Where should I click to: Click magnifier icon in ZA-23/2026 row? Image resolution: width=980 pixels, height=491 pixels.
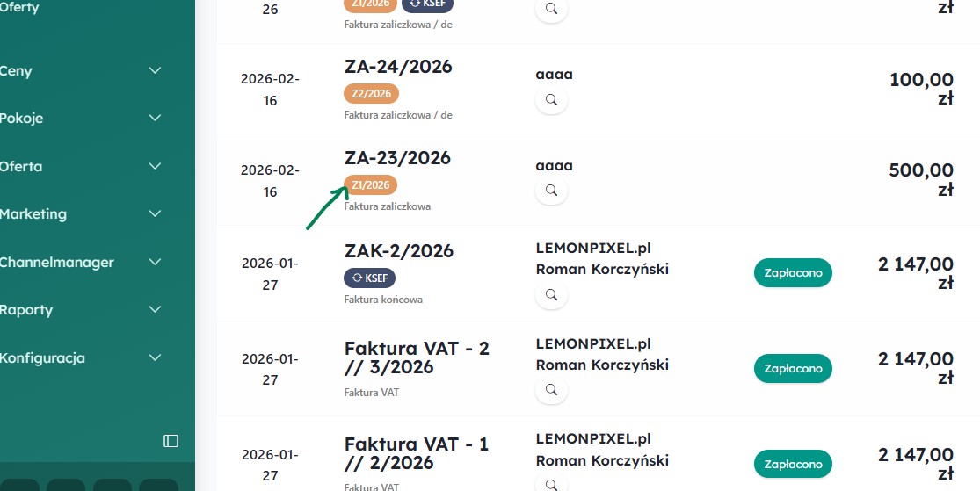click(551, 190)
